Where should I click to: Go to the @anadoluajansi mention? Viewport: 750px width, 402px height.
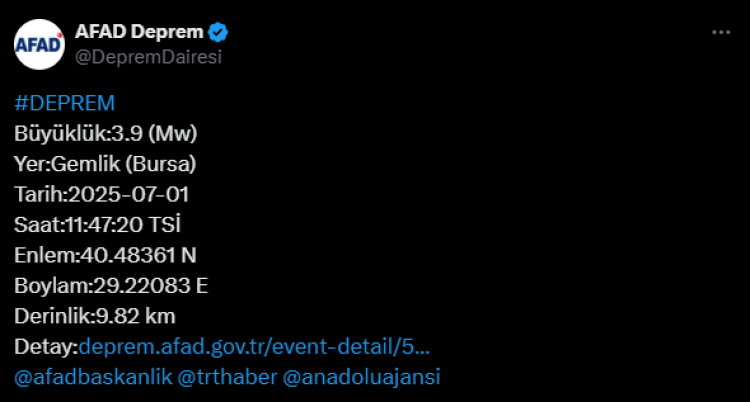pos(363,377)
